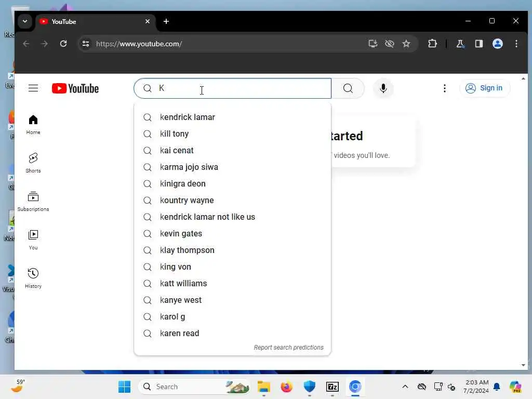Open the Chrome profile avatar

click(x=498, y=44)
